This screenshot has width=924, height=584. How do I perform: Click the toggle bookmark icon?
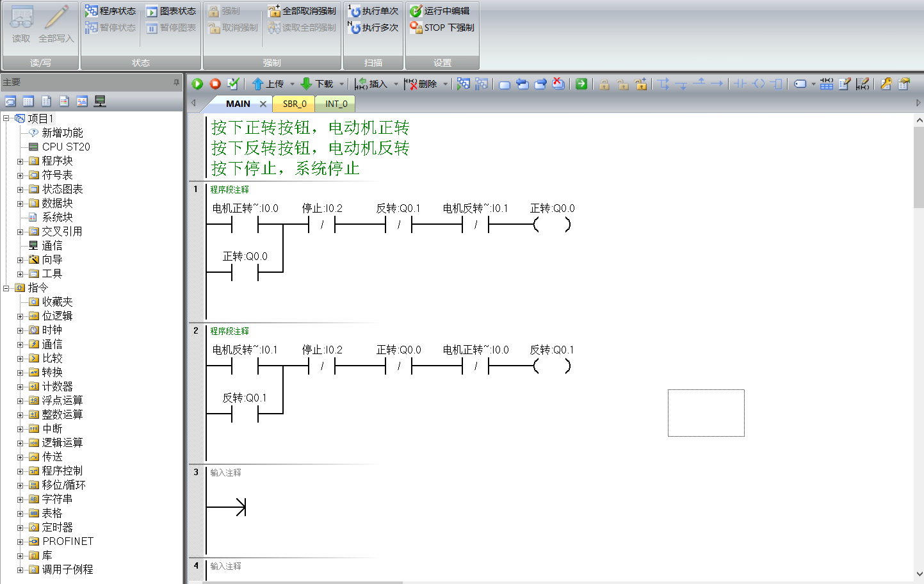(505, 85)
